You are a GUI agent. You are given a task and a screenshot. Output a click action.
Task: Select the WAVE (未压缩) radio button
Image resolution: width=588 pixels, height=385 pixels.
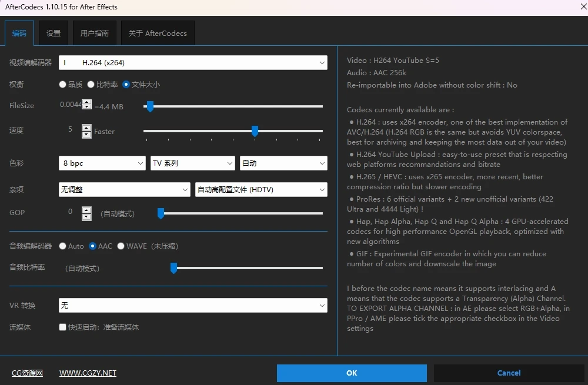click(x=121, y=246)
